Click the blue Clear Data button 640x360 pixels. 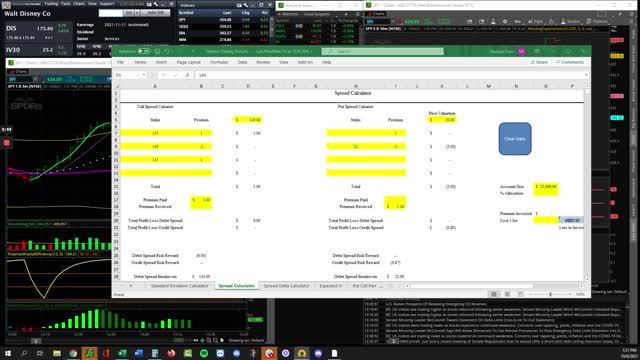tap(515, 139)
